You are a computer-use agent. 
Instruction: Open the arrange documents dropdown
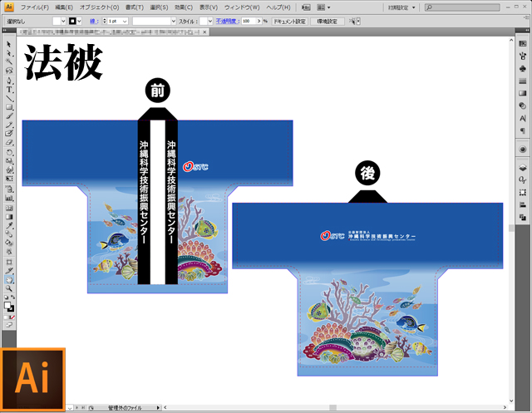(x=323, y=7)
